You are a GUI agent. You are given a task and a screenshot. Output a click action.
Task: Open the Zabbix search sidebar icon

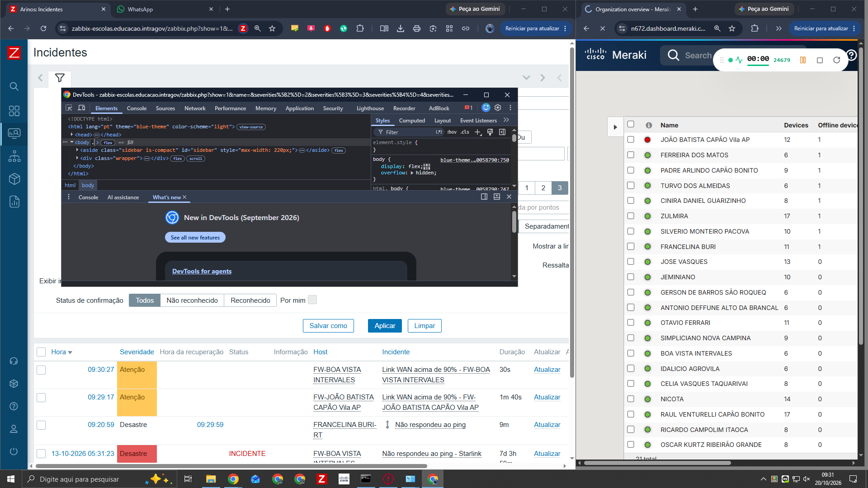(x=14, y=86)
